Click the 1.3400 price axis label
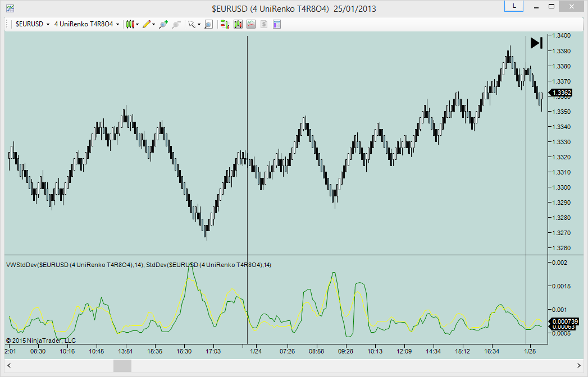Screen dimensions: 588x377 (x=562, y=35)
